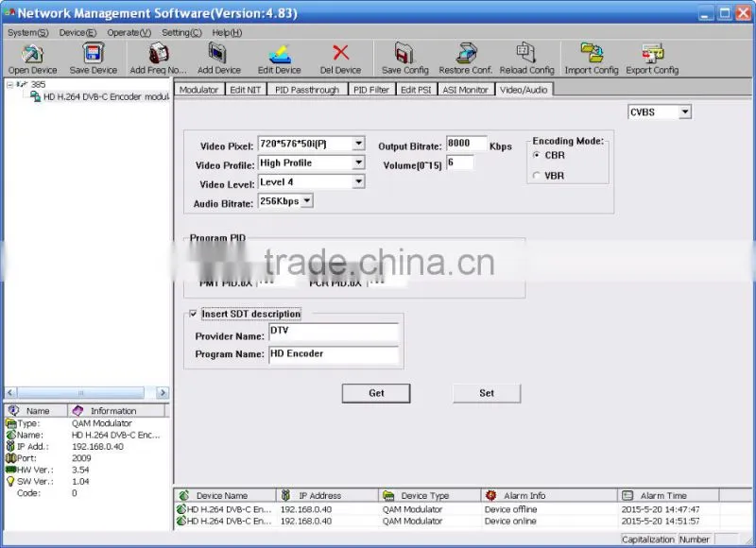Viewport: 756px width, 548px height.
Task: Click the tree scrollbar left arrow
Action: point(10,392)
